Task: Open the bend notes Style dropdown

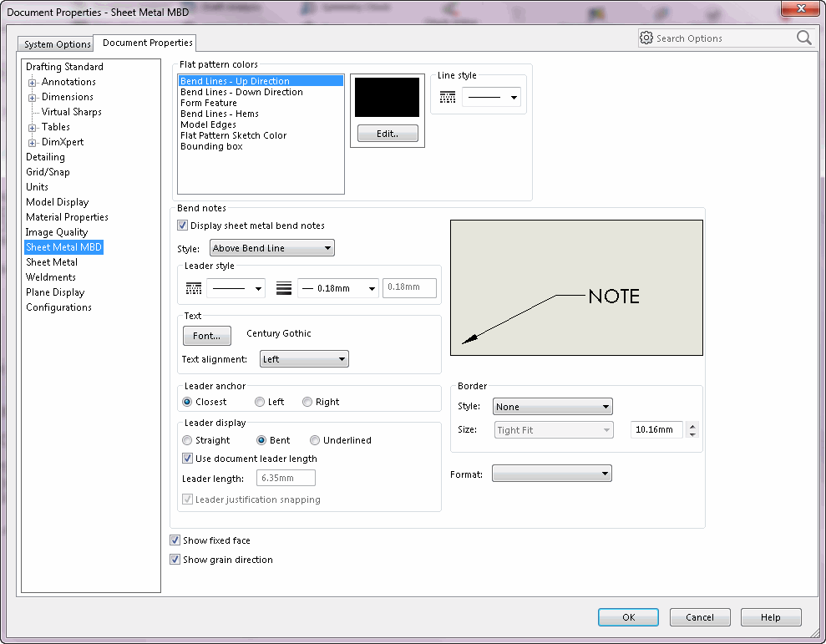Action: click(x=271, y=248)
